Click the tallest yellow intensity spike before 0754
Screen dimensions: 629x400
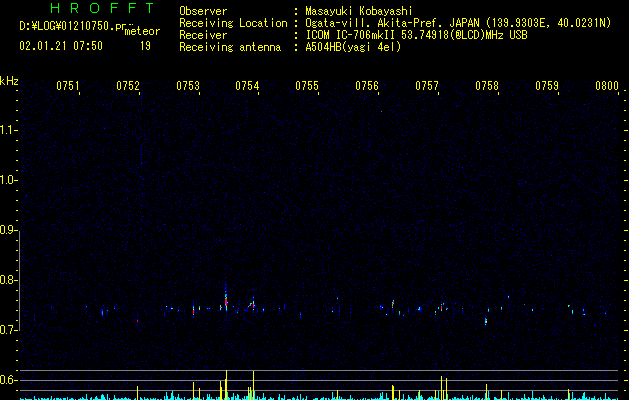tap(226, 384)
